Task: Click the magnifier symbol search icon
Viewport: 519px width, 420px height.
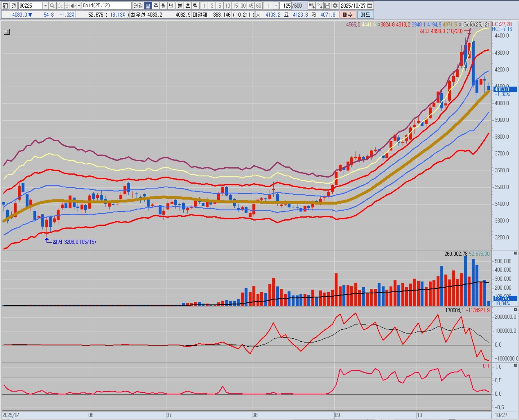Action: [52, 5]
